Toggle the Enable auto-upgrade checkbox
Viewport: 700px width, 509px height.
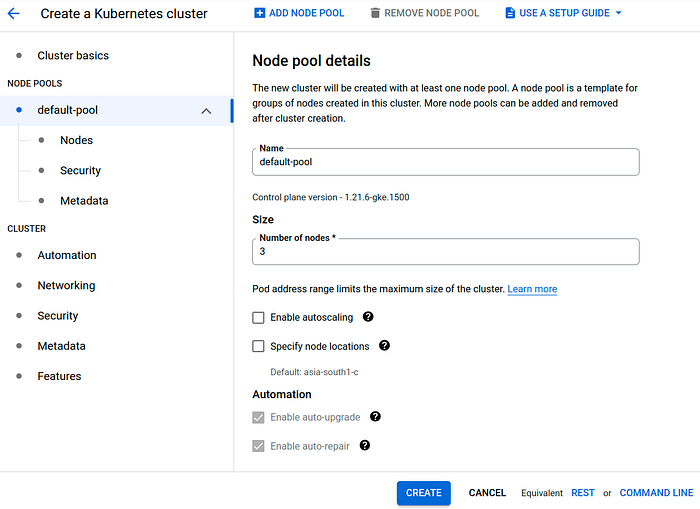(x=258, y=417)
